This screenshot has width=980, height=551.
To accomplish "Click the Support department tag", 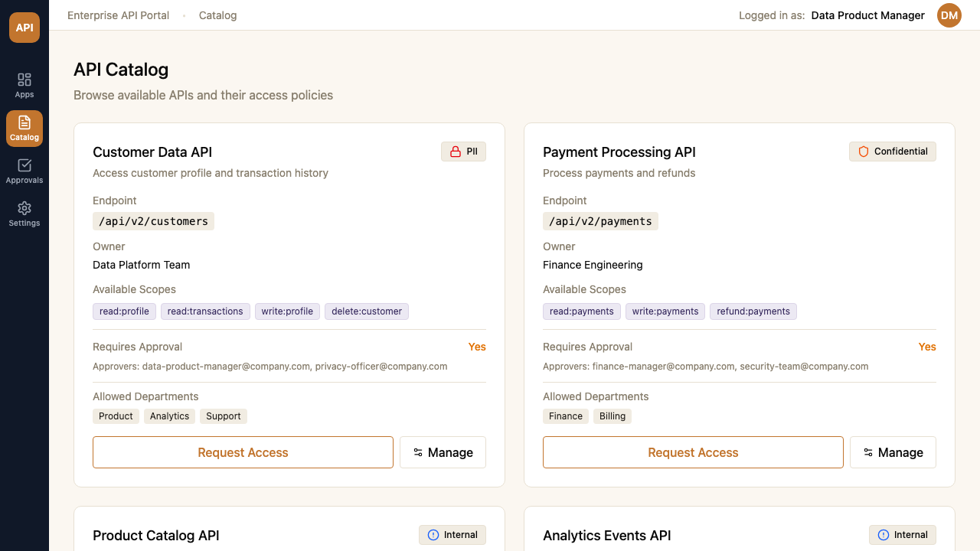I will [x=224, y=416].
